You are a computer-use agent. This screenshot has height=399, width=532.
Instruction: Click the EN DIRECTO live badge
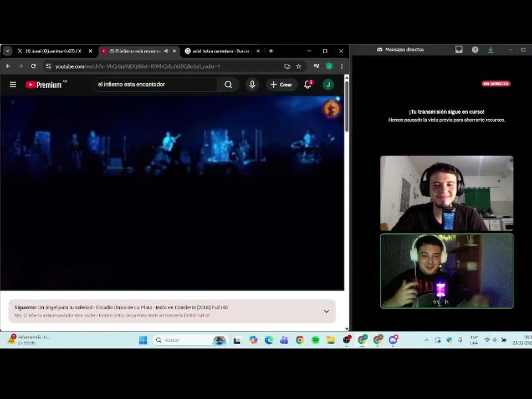tap(496, 84)
